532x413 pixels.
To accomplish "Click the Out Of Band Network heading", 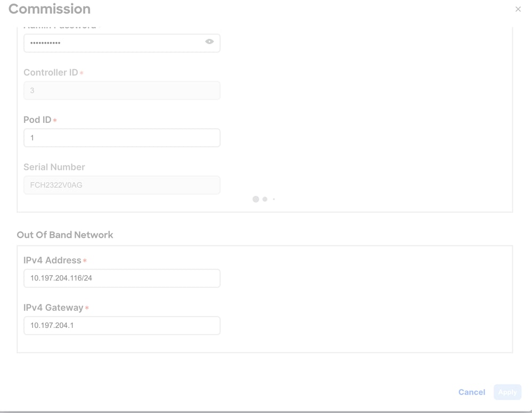I will (x=65, y=235).
